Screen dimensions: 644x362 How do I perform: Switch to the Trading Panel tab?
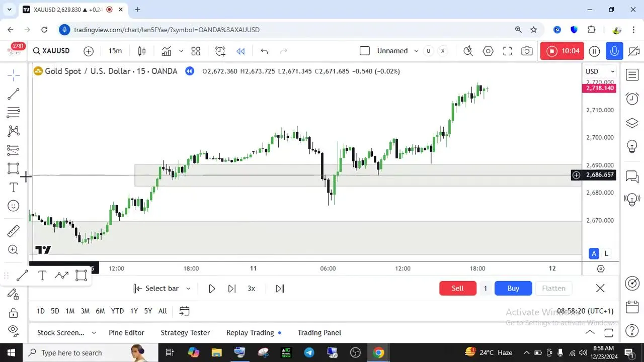(x=319, y=332)
